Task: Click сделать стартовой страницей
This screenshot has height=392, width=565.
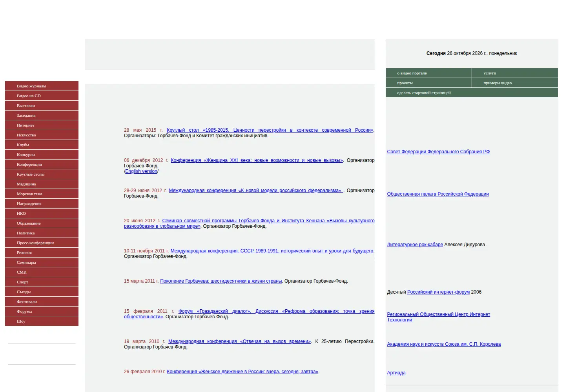Action: point(472,93)
